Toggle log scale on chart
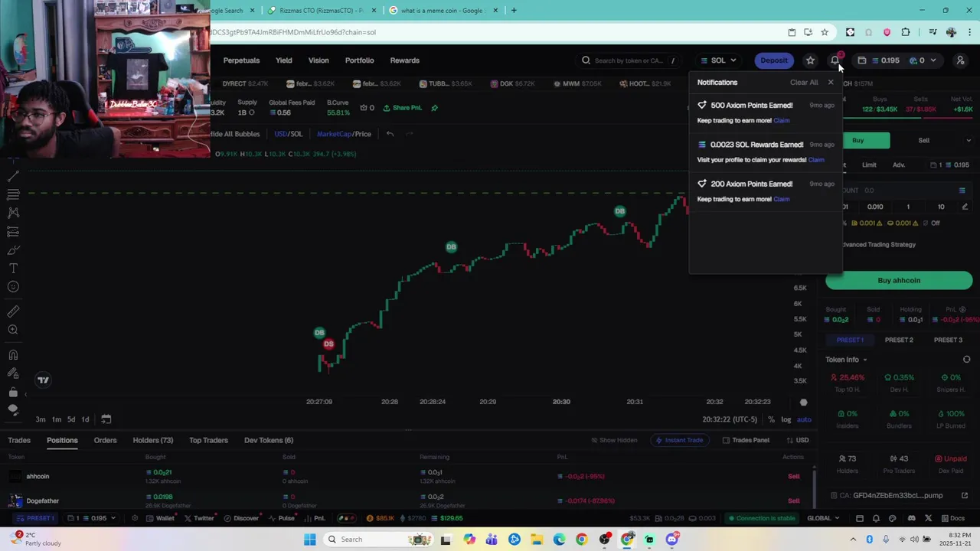Viewport: 980px width, 551px height. coord(786,419)
